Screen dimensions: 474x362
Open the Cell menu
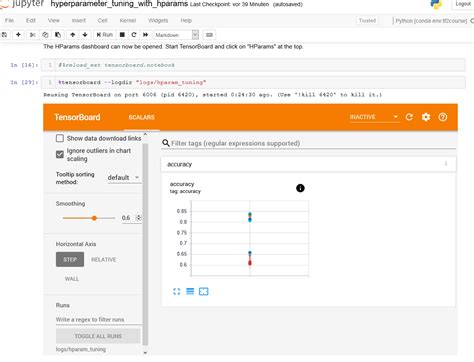[102, 20]
